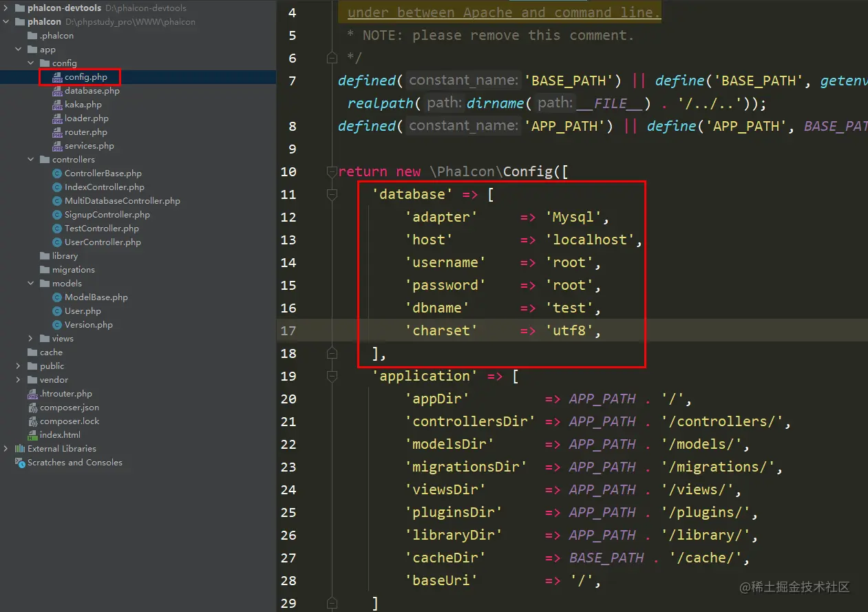Click the 'Mysql' adapter value
The width and height of the screenshot is (868, 612).
[574, 217]
